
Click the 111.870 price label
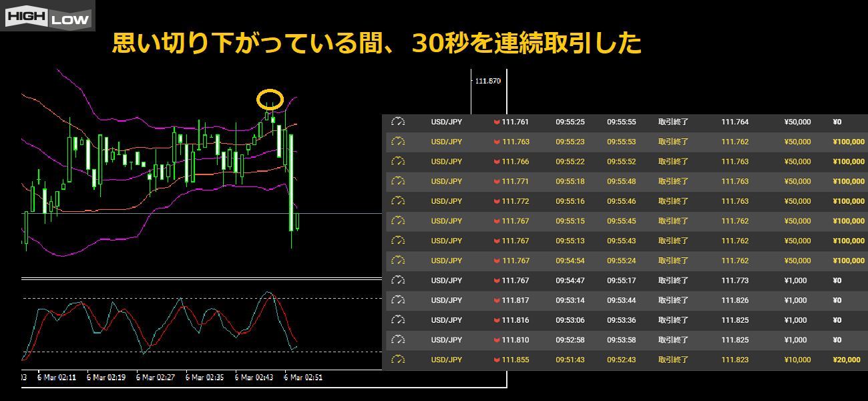click(487, 81)
